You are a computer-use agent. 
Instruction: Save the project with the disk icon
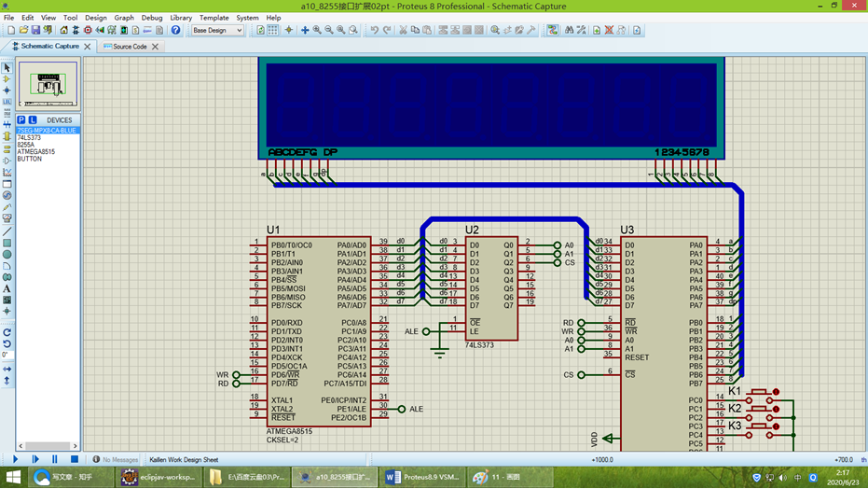point(35,31)
